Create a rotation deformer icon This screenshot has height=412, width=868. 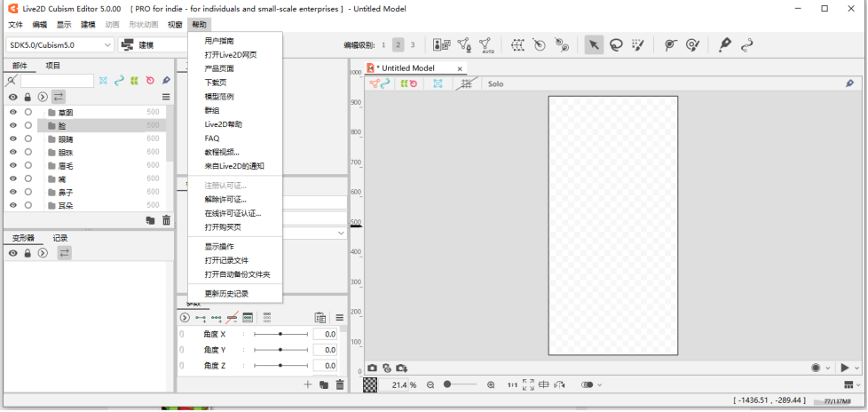click(x=540, y=45)
